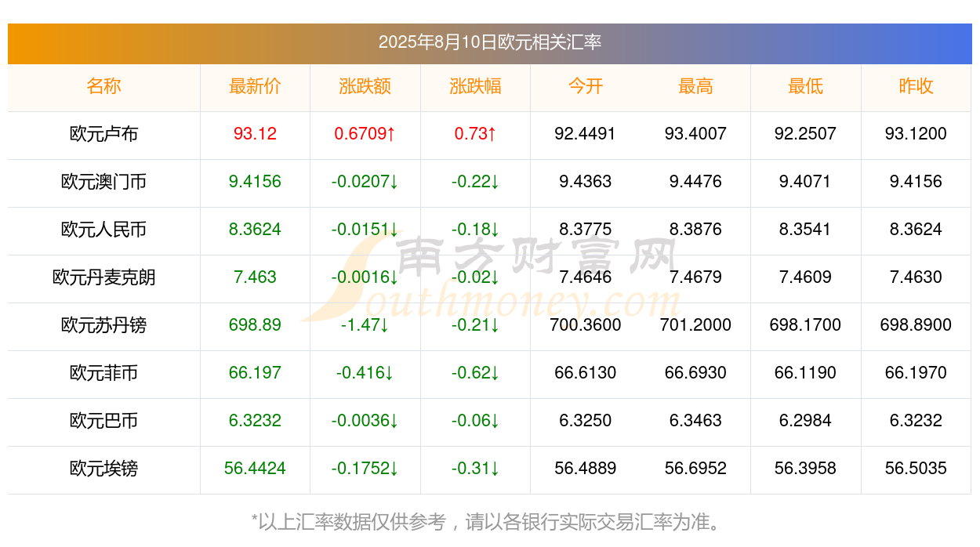The width and height of the screenshot is (980, 547).
Task: Click the low value 698.1700
Action: pos(806,325)
